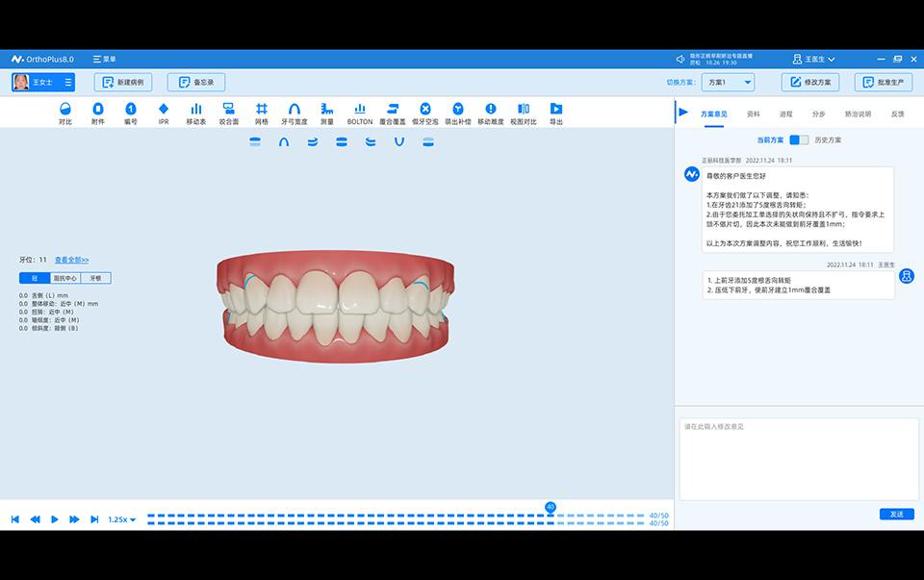Select the 阻抗中心 segment option
Viewport: 924px width, 580px height.
65,278
